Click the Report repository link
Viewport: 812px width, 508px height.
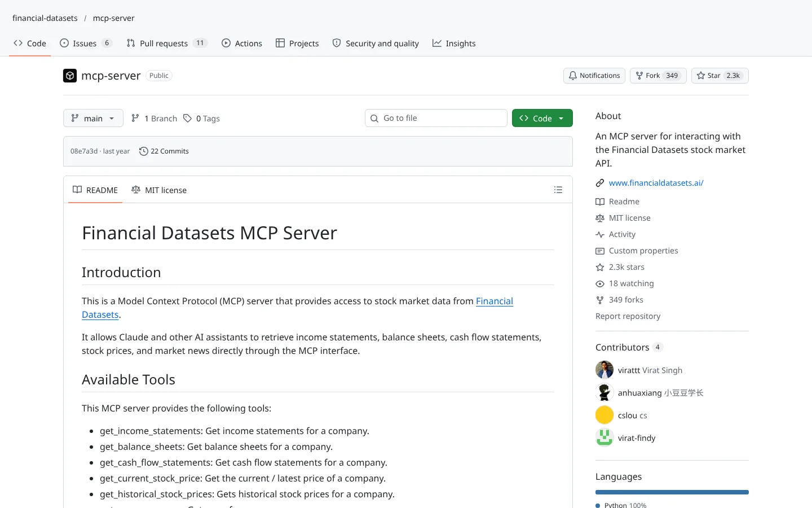coord(628,316)
